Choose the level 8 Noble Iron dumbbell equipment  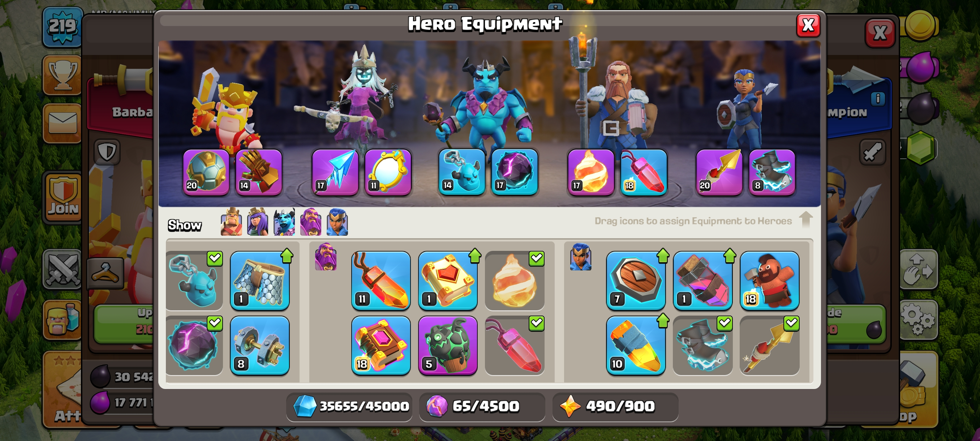[x=259, y=346]
